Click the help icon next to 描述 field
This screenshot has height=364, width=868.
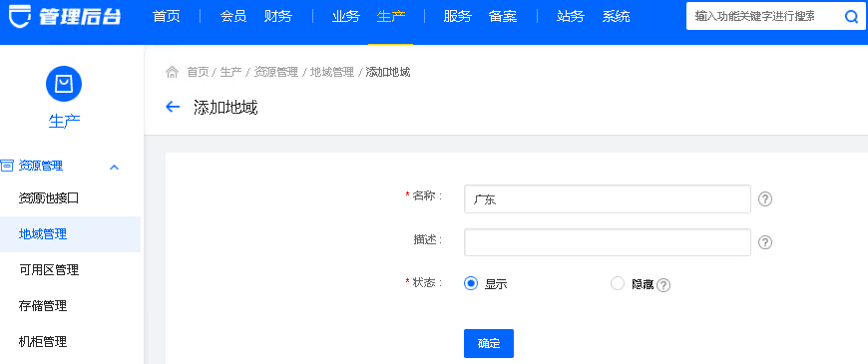764,242
